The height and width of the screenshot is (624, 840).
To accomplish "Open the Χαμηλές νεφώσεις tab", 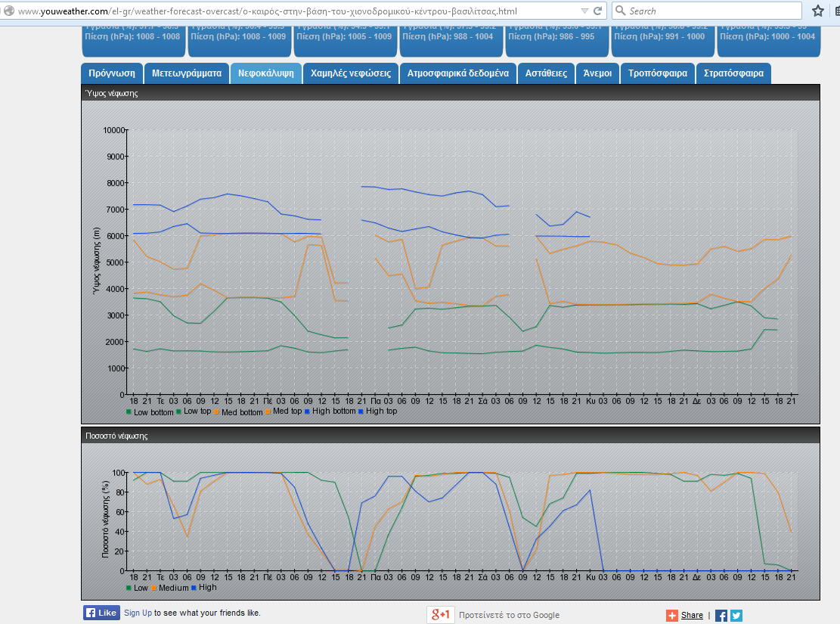I will click(x=351, y=73).
